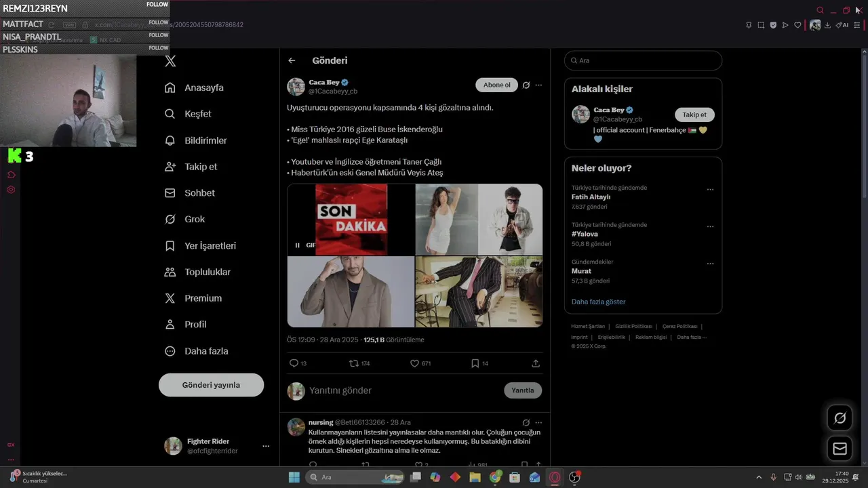Open more options for Murat trend

pyautogui.click(x=710, y=264)
